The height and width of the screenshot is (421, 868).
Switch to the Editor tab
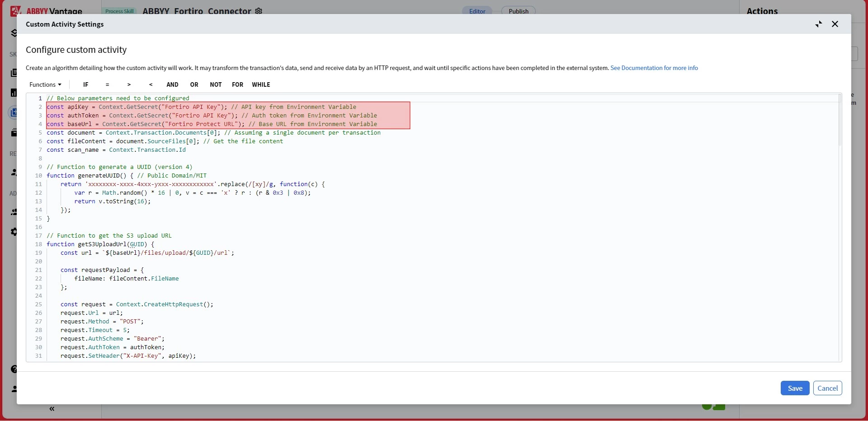coord(477,11)
